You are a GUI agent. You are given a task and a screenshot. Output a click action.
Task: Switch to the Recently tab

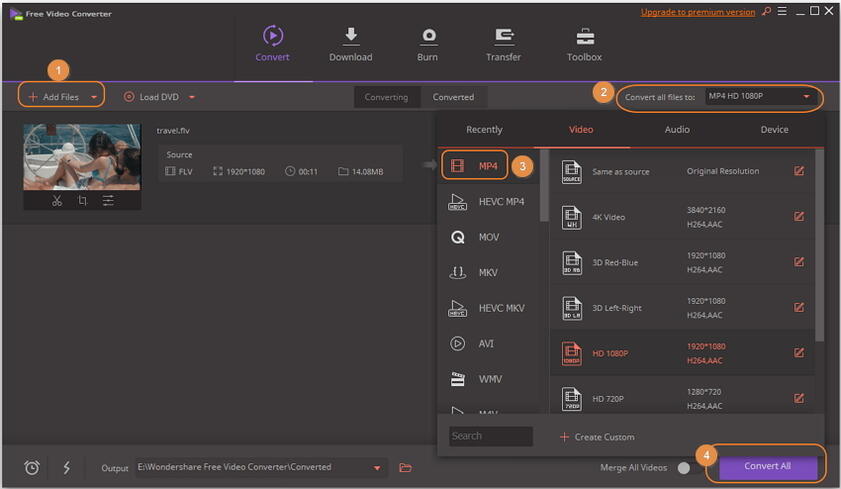484,130
